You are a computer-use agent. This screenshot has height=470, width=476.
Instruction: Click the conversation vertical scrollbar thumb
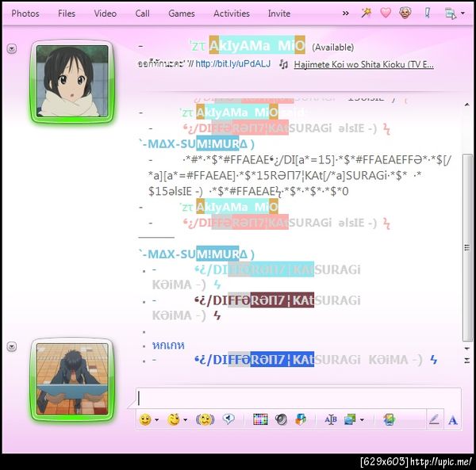click(x=467, y=247)
